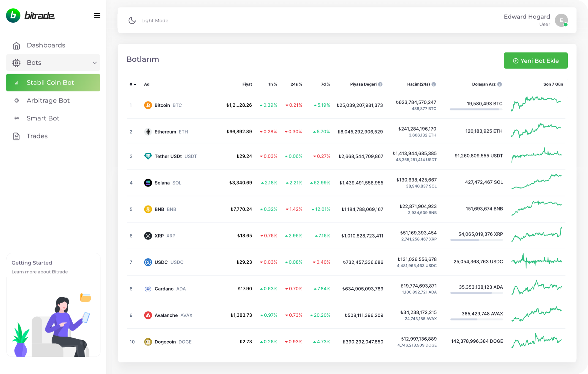The height and width of the screenshot is (374, 588).
Task: Click Yeni Bot Ekle button
Action: pos(535,61)
